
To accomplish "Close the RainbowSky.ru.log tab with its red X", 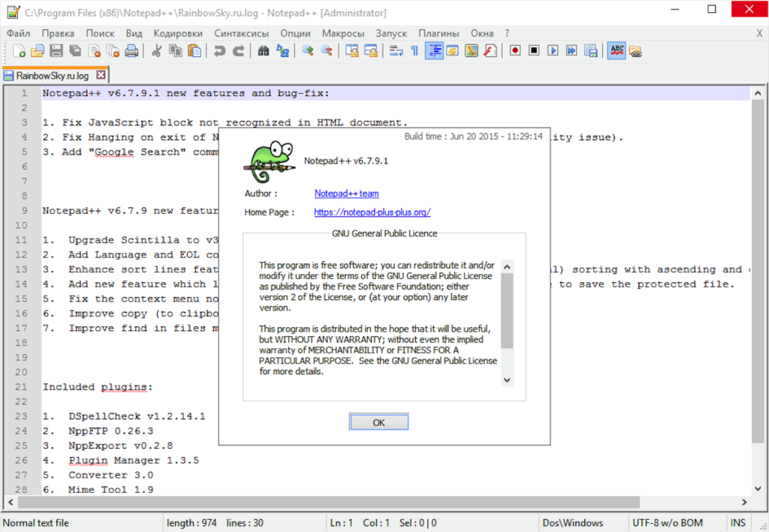I will [101, 75].
